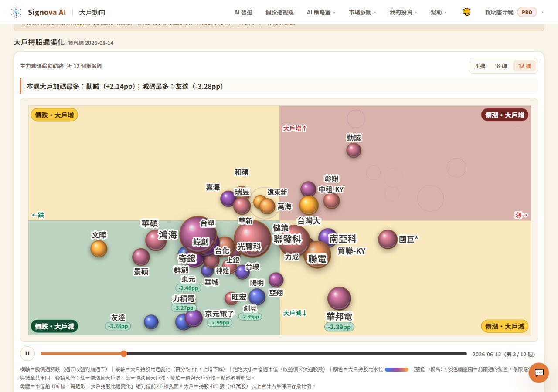The image size is (558, 392).
Task: Click the Signova AI logo icon
Action: coord(16,12)
